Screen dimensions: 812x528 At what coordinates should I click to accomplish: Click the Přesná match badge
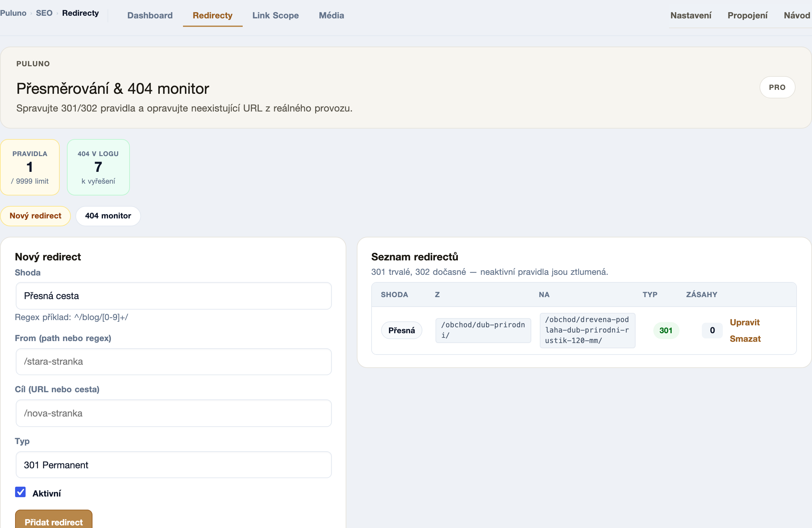pyautogui.click(x=401, y=330)
